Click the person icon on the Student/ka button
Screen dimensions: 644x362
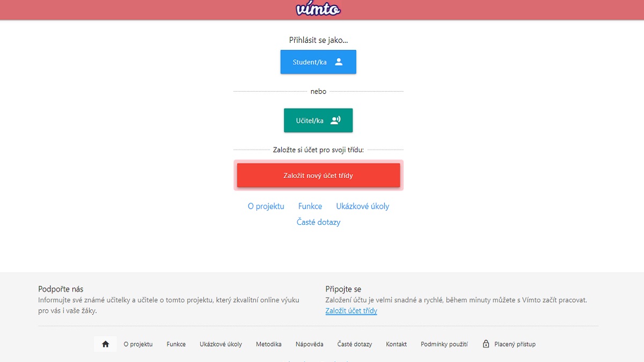click(338, 62)
